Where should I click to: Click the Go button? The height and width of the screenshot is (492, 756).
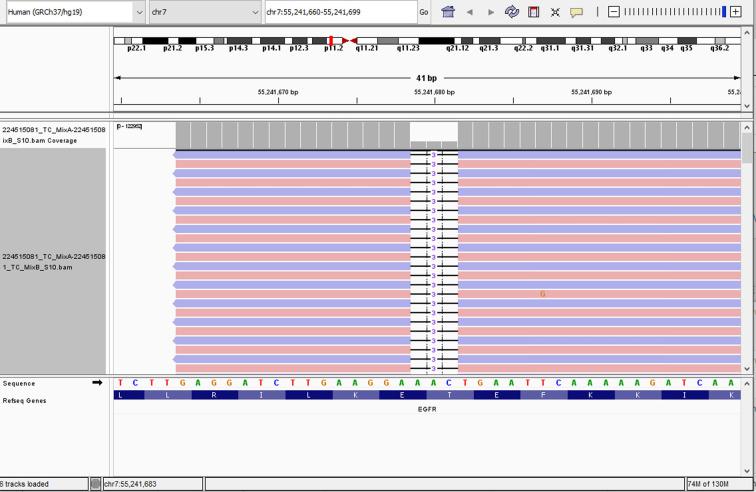[424, 12]
